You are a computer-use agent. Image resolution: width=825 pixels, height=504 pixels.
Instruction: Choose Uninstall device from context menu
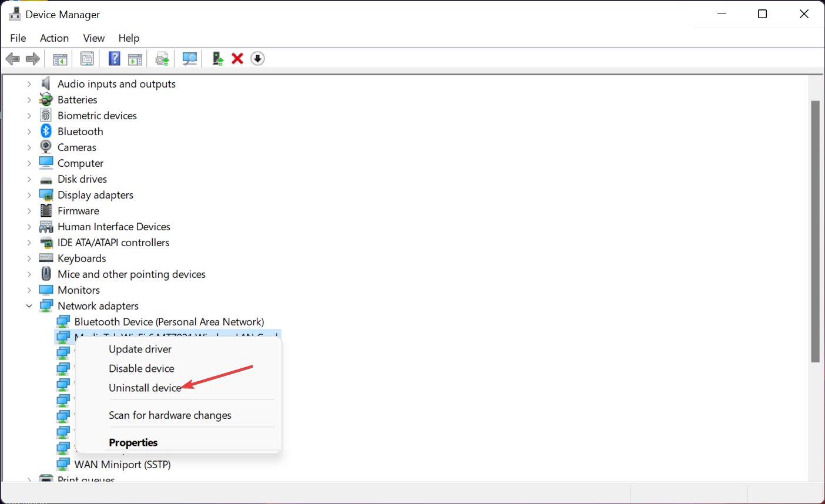click(145, 388)
